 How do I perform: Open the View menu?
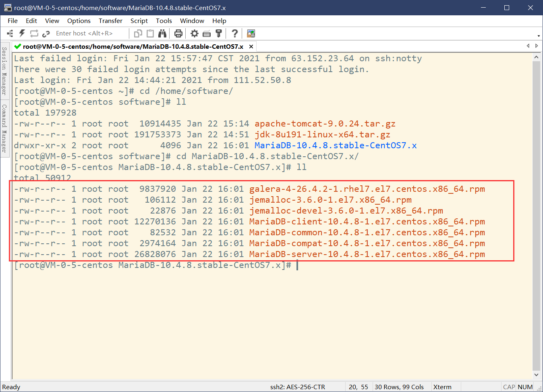click(52, 21)
